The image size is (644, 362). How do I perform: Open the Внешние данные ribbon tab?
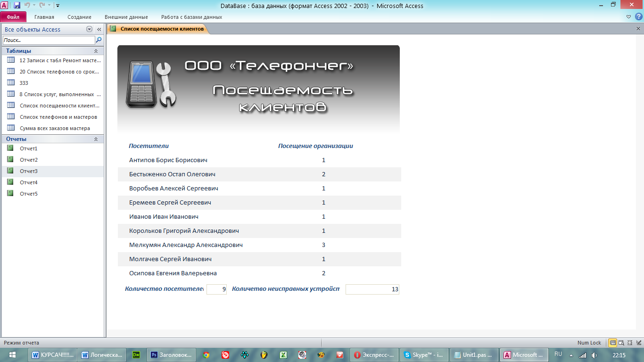(126, 17)
